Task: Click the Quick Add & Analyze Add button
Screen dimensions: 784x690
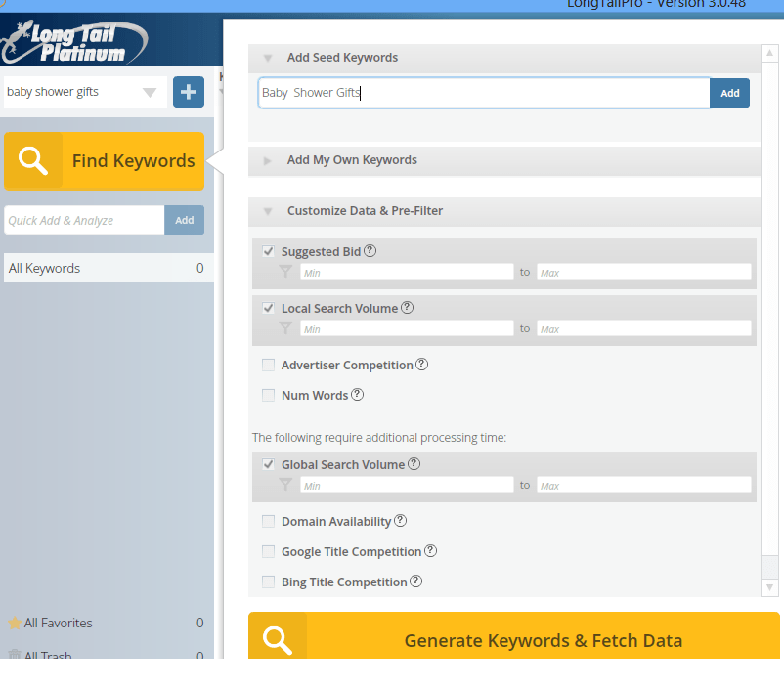Action: tap(184, 220)
